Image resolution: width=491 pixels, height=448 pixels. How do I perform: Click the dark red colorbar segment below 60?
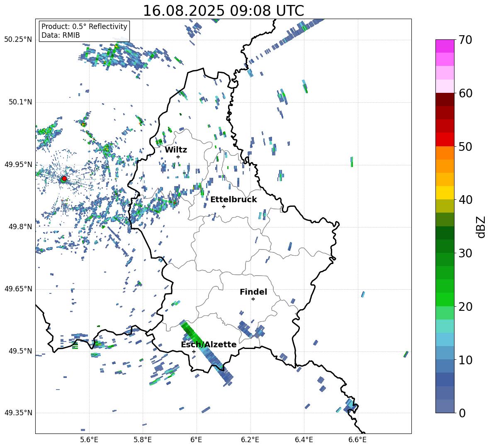pos(445,99)
